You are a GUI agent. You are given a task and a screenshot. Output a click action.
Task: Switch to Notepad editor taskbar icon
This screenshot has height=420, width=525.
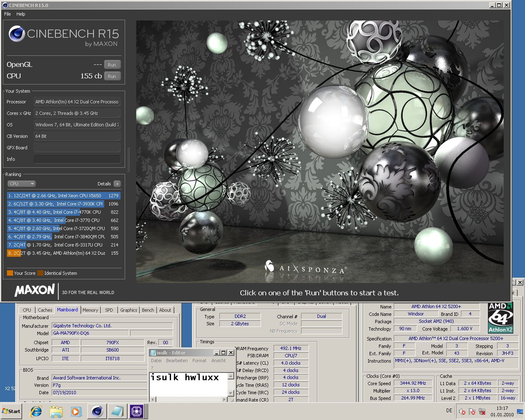coord(117,411)
